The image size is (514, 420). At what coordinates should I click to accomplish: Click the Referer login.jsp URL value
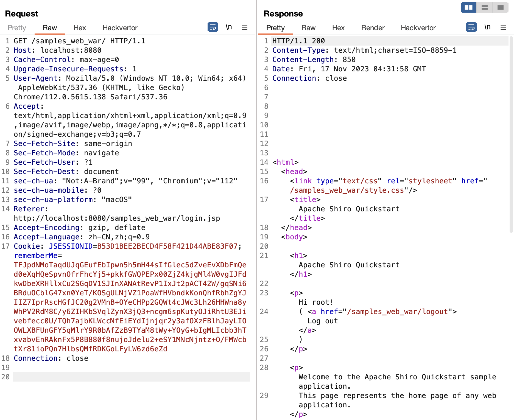[x=117, y=218]
